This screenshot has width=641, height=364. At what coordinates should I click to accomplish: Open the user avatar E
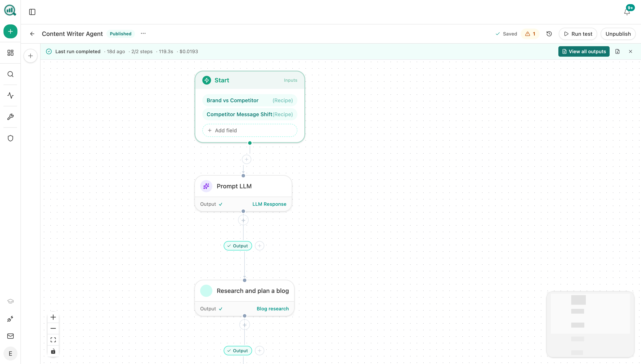pyautogui.click(x=10, y=354)
